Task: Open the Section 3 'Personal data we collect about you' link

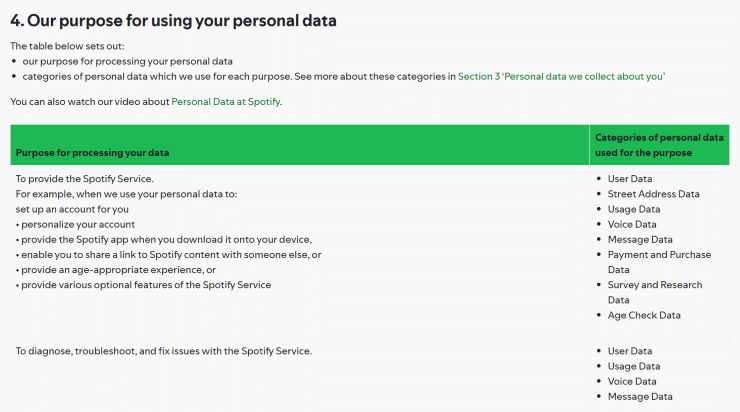Action: click(x=561, y=76)
